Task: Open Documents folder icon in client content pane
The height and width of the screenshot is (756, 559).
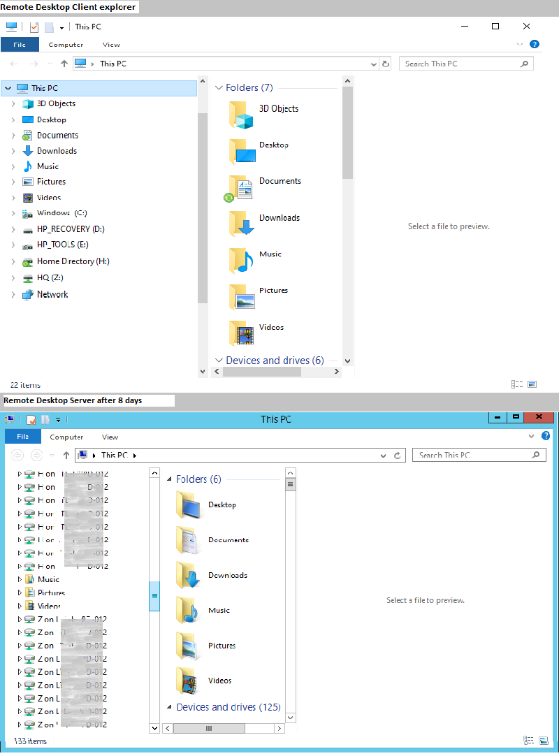Action: pos(239,188)
